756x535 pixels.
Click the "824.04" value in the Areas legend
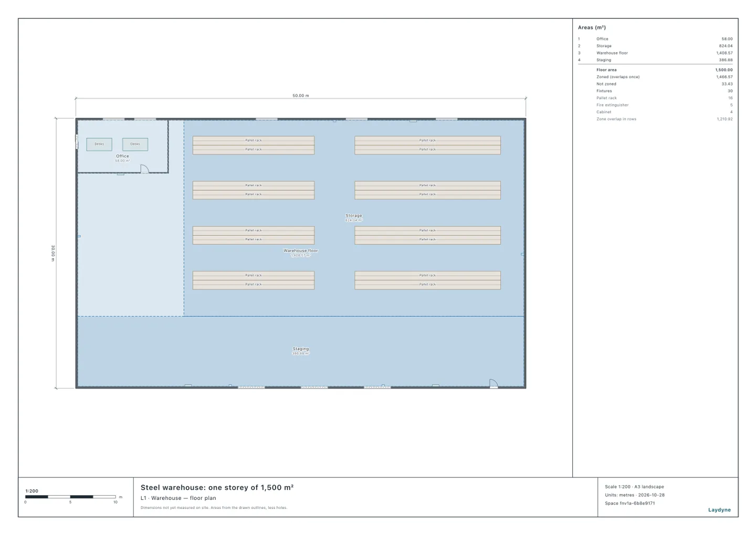726,46
